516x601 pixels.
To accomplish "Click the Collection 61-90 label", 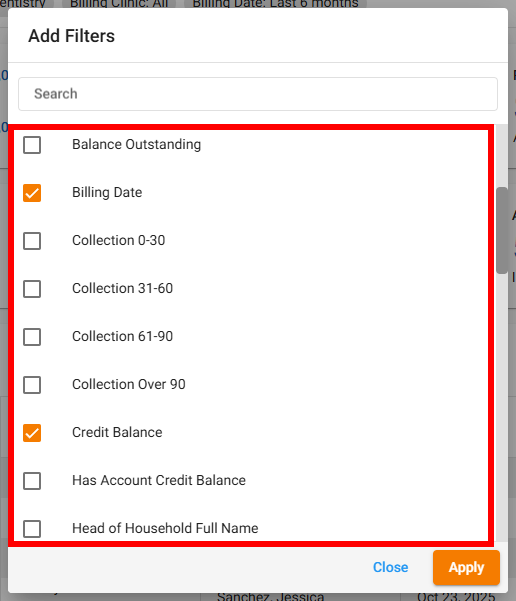I will point(122,336).
